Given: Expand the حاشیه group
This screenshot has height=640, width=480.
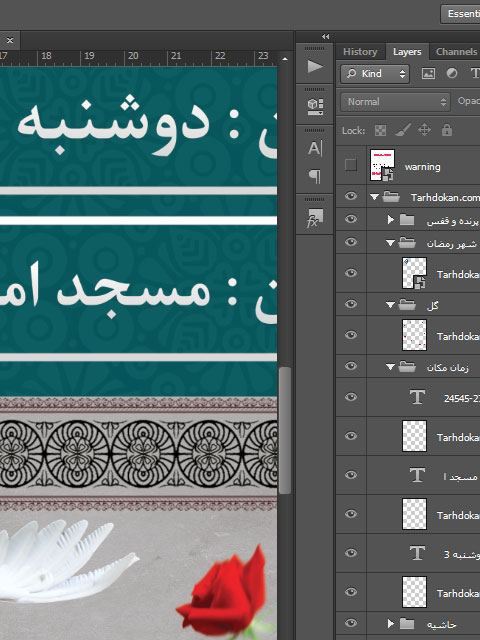Looking at the screenshot, I should [391, 624].
